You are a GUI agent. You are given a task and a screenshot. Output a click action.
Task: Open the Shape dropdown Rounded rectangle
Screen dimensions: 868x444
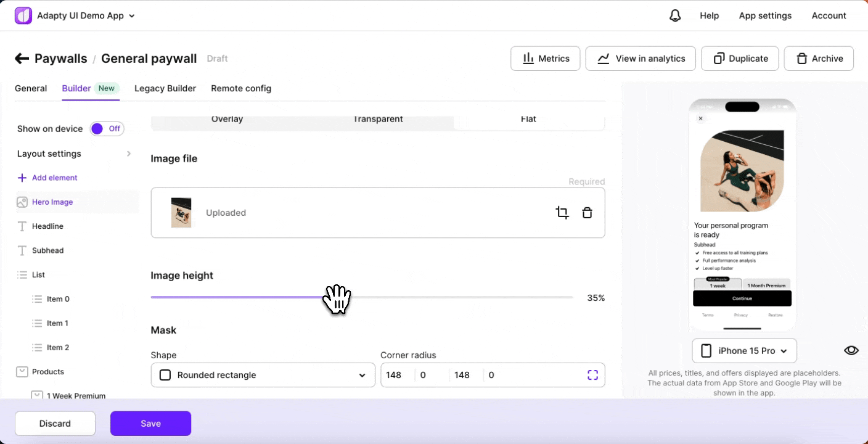[263, 375]
